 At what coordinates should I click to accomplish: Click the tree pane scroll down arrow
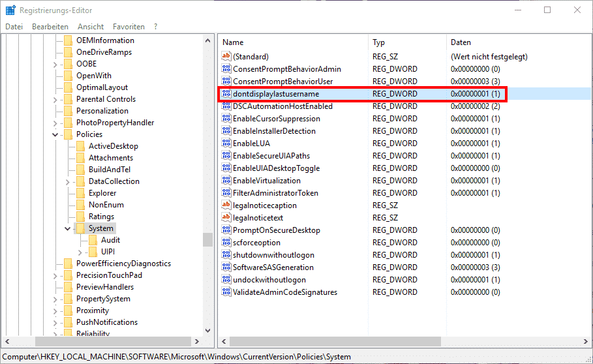207,330
